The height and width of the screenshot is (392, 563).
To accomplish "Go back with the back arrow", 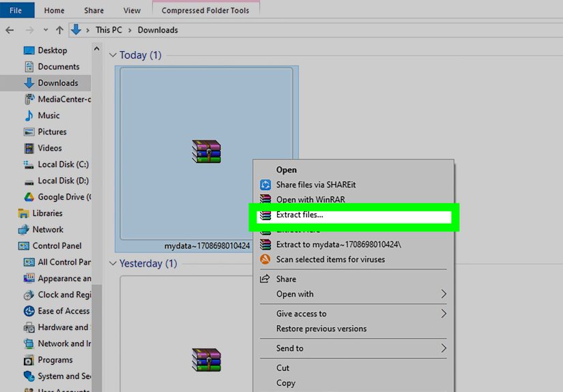I will coord(10,30).
